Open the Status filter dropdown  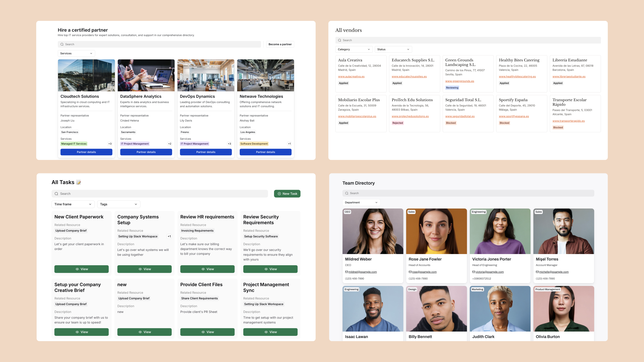coord(393,49)
